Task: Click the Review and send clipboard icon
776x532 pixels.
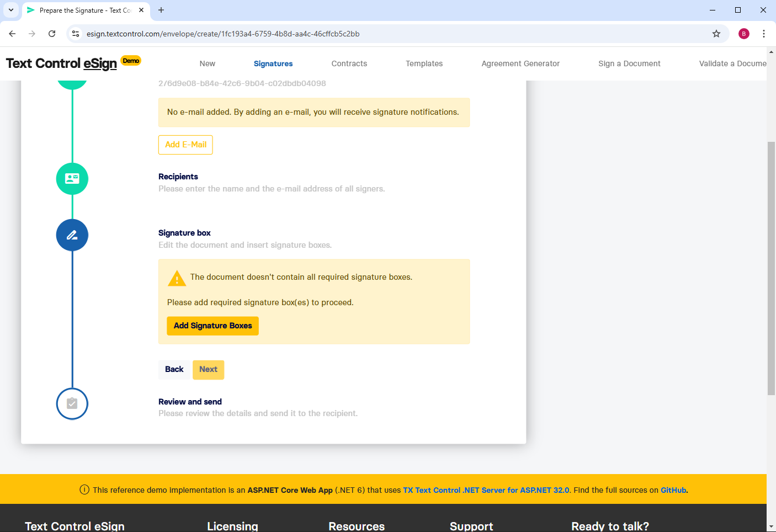Action: tap(72, 404)
